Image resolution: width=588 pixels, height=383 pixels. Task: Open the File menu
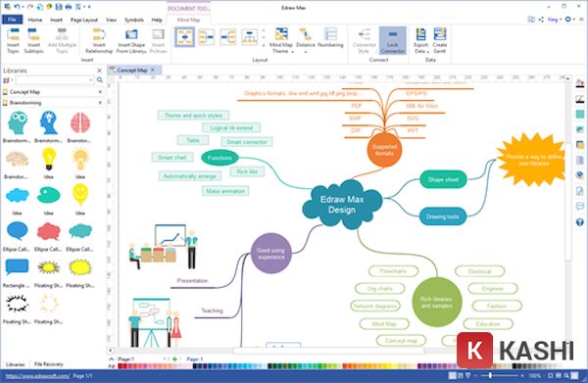click(12, 20)
